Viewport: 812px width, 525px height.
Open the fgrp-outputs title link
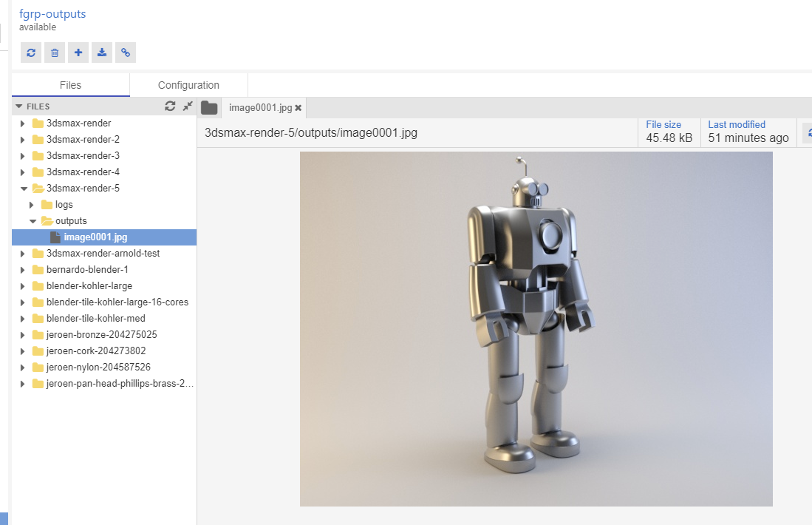click(52, 14)
